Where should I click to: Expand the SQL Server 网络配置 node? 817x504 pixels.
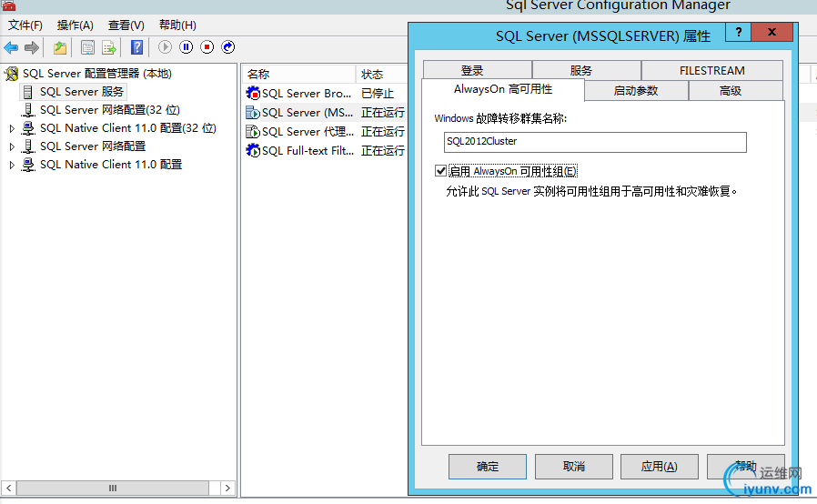click(12, 146)
